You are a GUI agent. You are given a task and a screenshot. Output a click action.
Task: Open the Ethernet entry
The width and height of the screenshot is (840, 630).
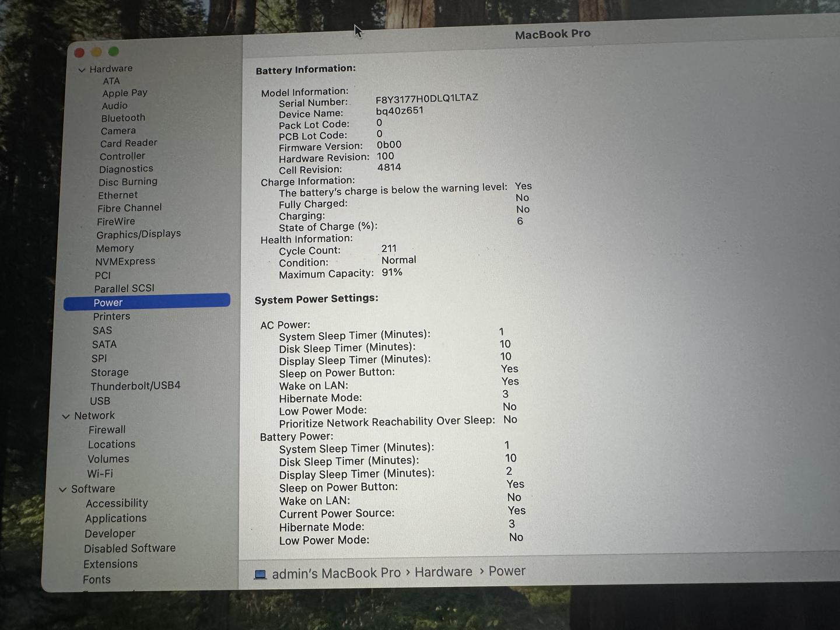(118, 195)
